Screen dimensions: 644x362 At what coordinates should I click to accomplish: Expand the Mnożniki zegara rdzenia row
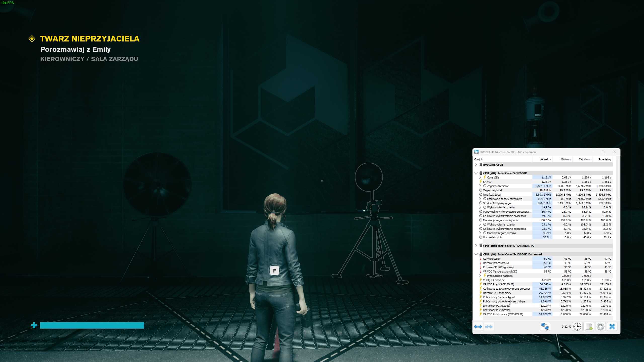tap(480, 233)
